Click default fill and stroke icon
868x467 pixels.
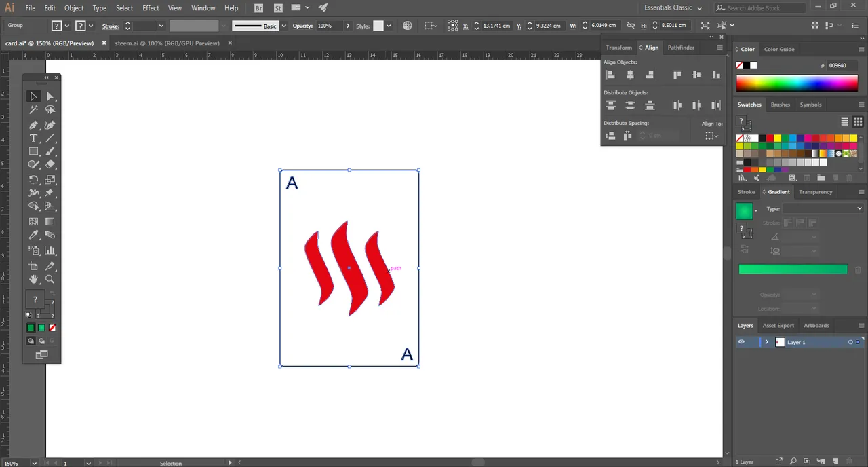29,315
